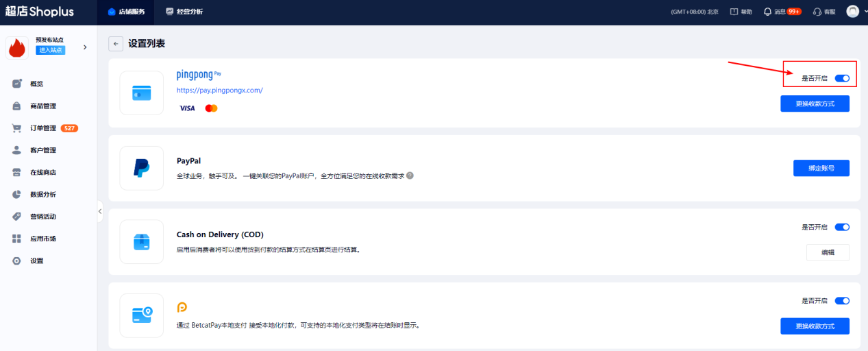Toggle the BetcatPay 是否开启 switch
The height and width of the screenshot is (351, 868).
pyautogui.click(x=842, y=300)
